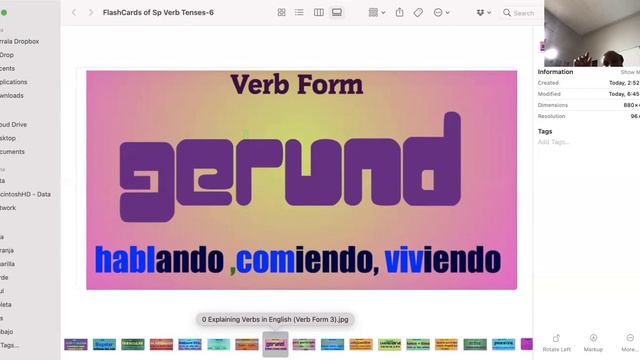
Task: Click the Dimensions row in Information
Action: click(589, 105)
